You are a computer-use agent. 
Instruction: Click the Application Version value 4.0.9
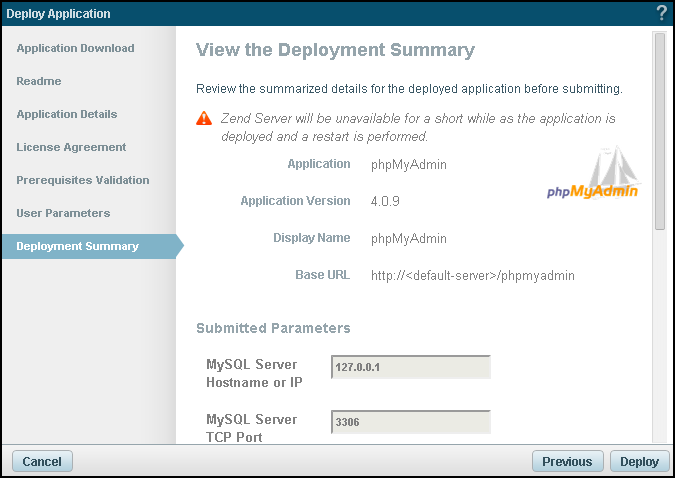point(388,201)
